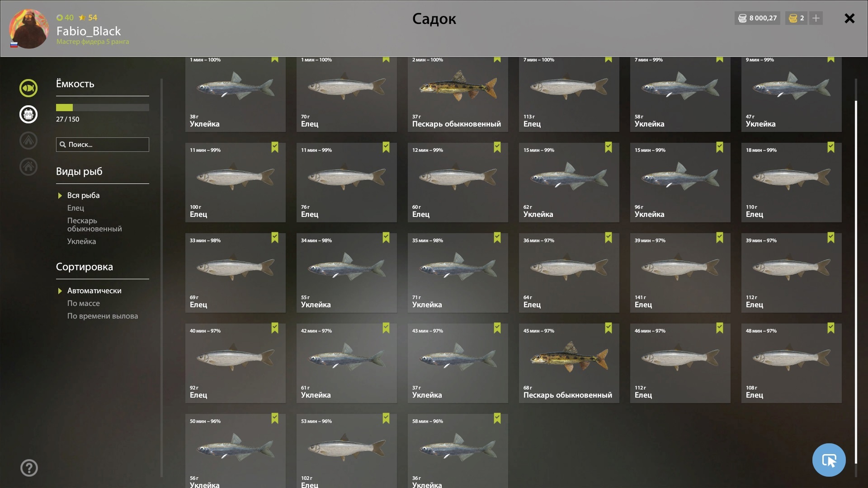868x488 pixels.
Task: Click the disabled tent camp icon
Action: (x=28, y=140)
